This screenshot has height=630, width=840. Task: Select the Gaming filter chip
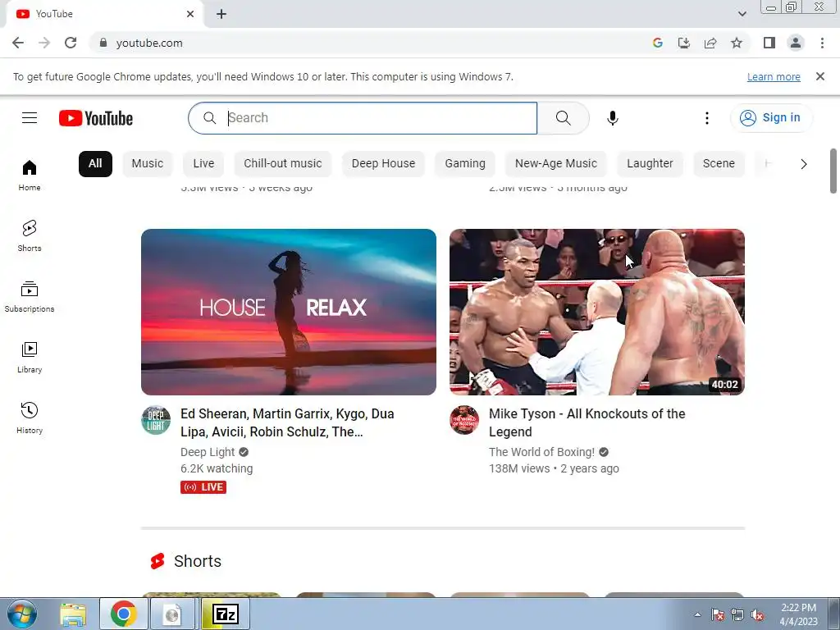pyautogui.click(x=465, y=164)
